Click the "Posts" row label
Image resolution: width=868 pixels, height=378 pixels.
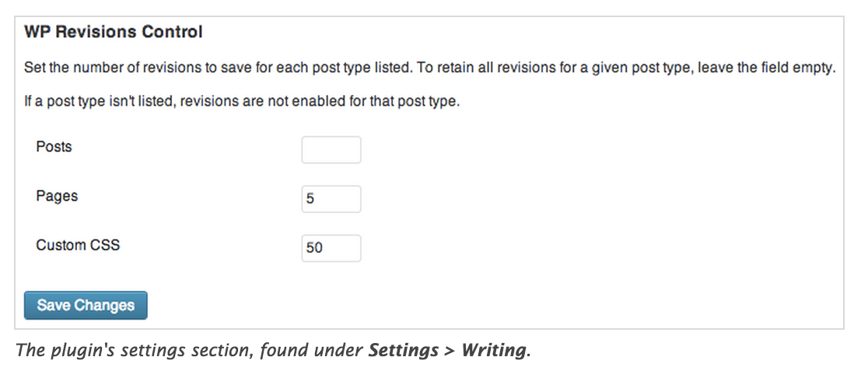point(54,147)
